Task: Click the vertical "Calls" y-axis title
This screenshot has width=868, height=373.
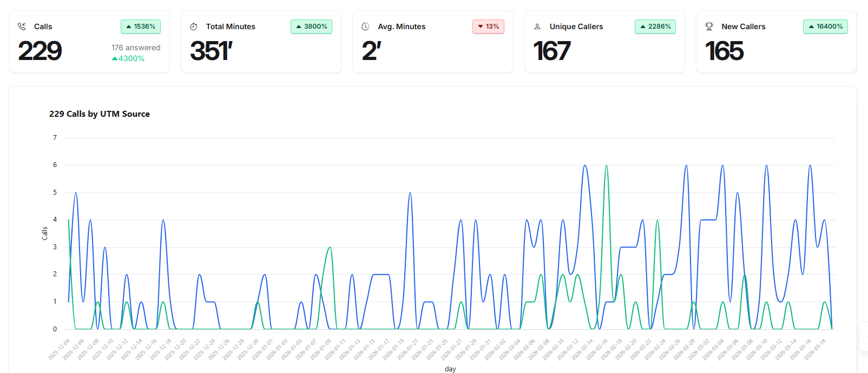Action: click(45, 234)
